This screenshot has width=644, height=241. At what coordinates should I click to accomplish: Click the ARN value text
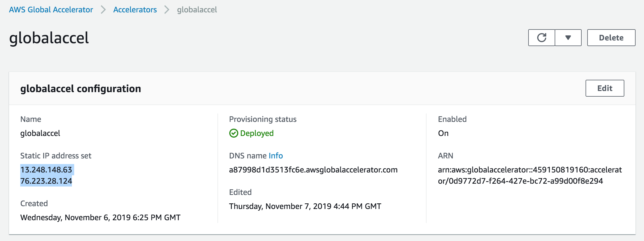(x=530, y=175)
